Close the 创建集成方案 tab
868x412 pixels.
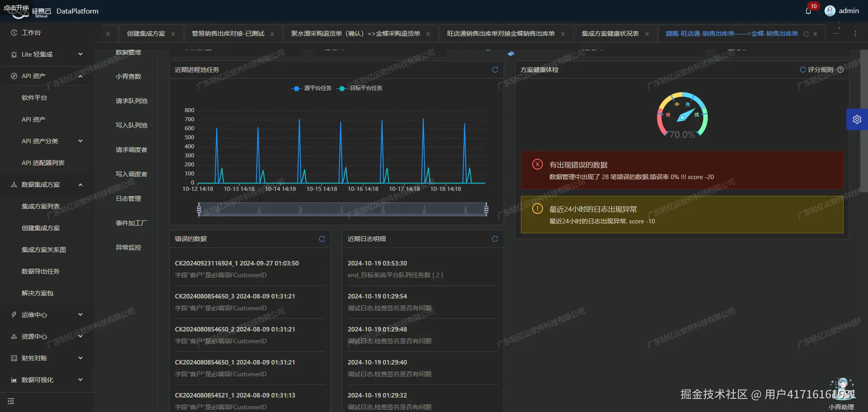(173, 34)
